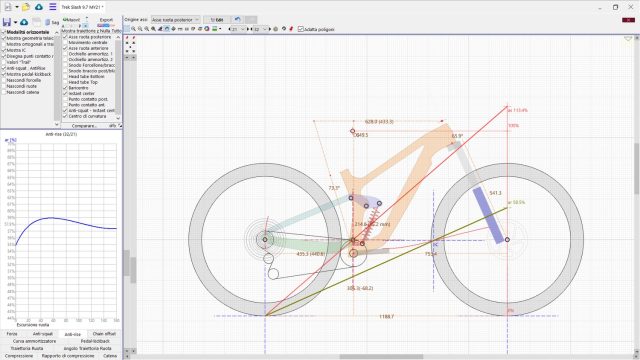Open the purple hamburger menu icon
640x360 pixels.
pyautogui.click(x=53, y=7)
